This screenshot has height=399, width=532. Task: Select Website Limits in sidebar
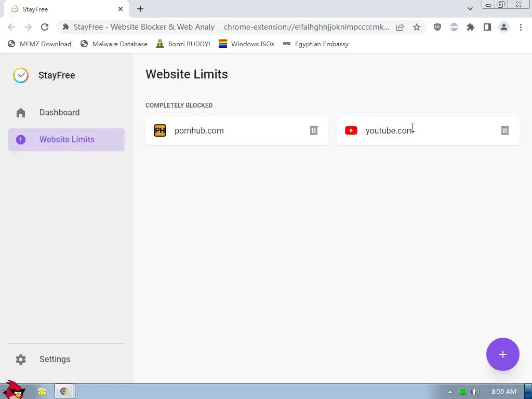point(66,139)
